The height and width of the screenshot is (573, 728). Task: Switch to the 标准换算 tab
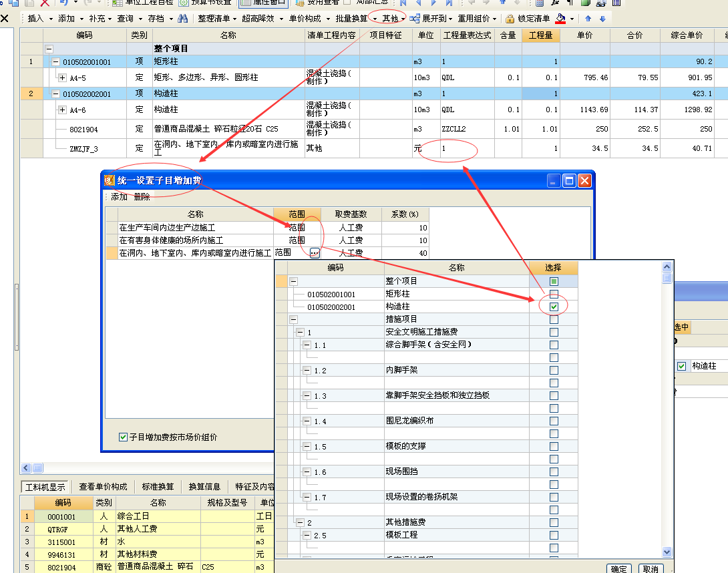coord(158,487)
